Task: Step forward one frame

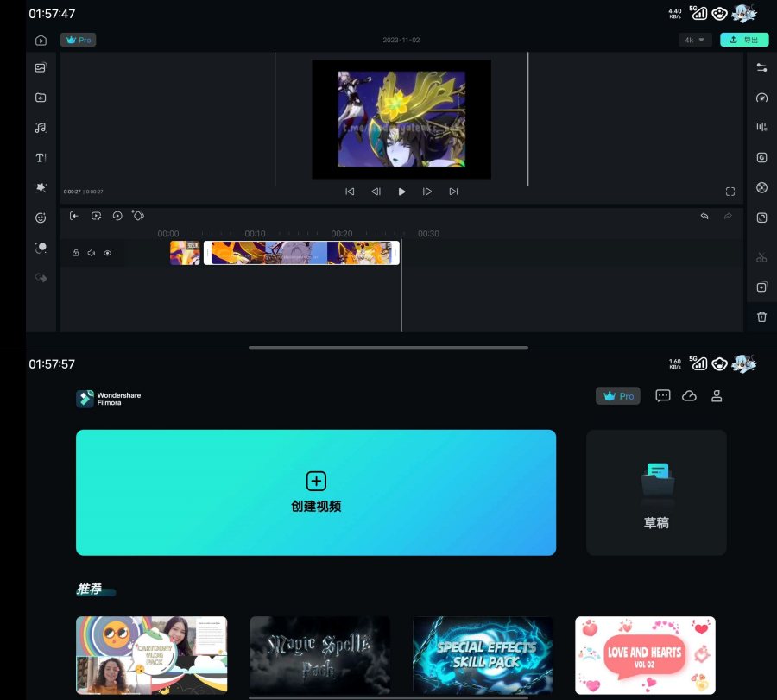Action: [x=427, y=192]
